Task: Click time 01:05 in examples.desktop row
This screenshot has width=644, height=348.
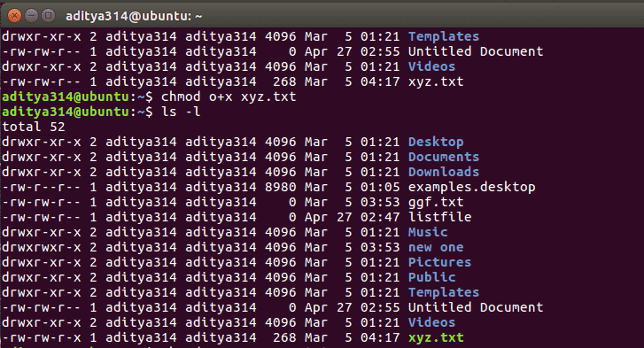Action: (x=380, y=187)
